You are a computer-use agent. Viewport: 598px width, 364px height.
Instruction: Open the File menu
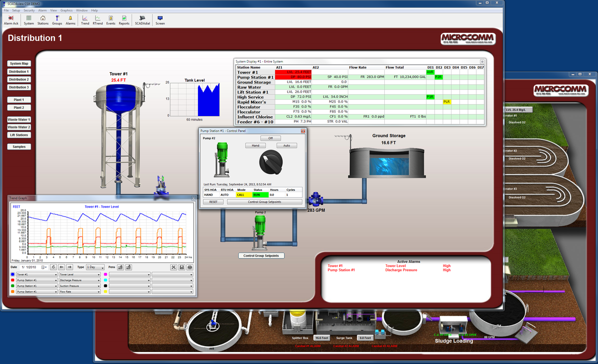pos(6,10)
